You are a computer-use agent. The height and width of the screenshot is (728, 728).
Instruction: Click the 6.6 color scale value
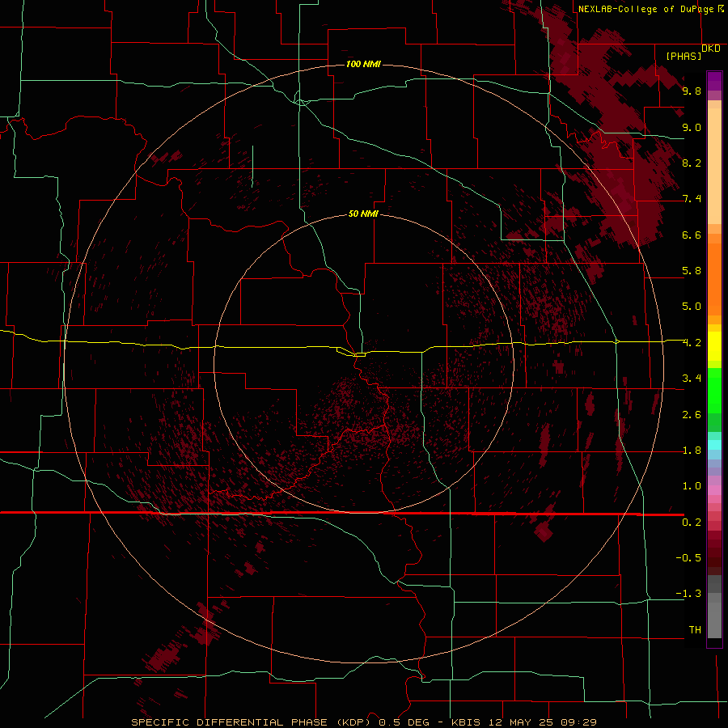click(692, 235)
